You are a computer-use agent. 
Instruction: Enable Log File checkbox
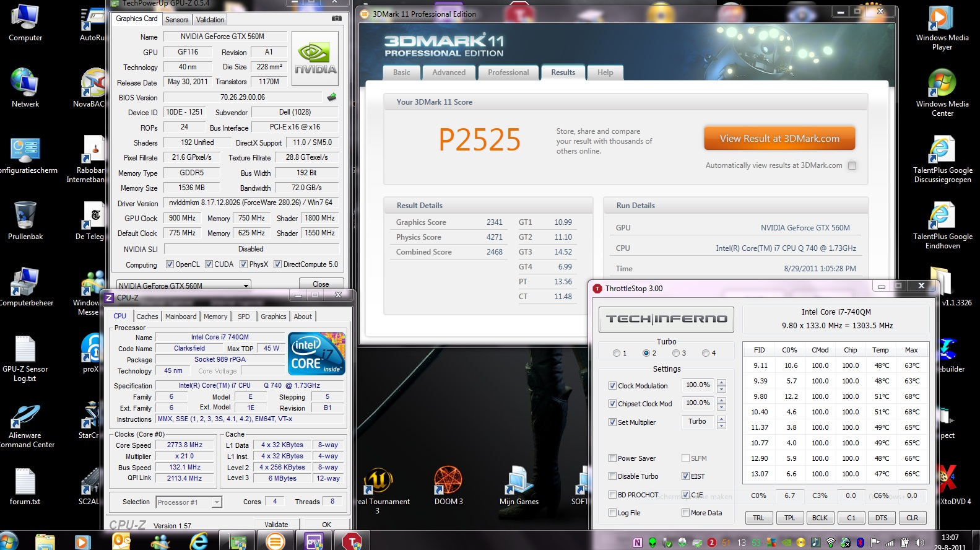tap(612, 513)
